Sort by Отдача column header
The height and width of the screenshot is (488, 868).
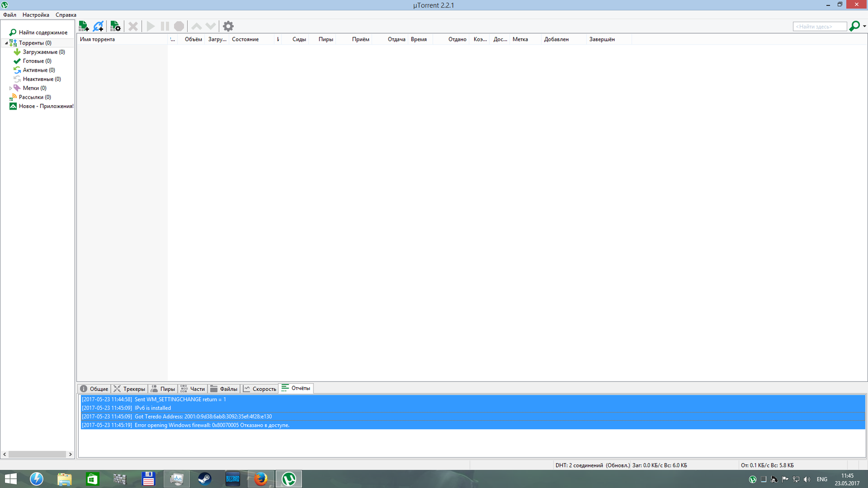pyautogui.click(x=391, y=39)
